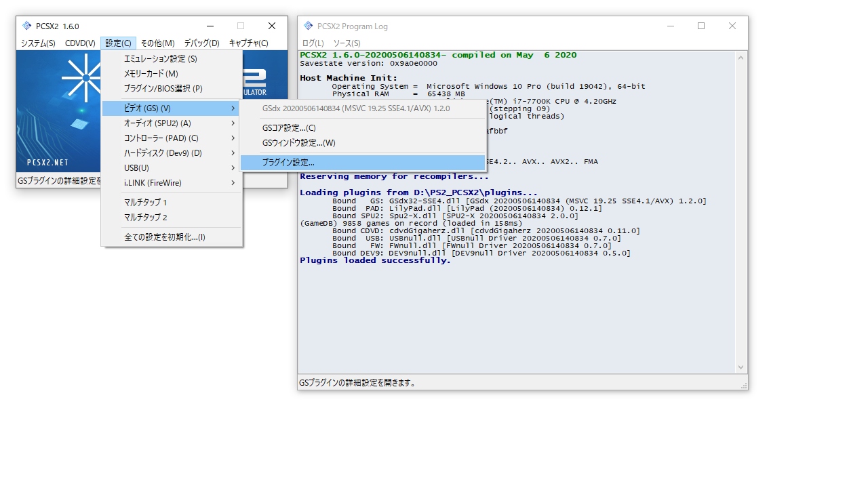The height and width of the screenshot is (488, 868).
Task: Expand the i.LINK (FireWire) submenu
Action: tap(172, 183)
